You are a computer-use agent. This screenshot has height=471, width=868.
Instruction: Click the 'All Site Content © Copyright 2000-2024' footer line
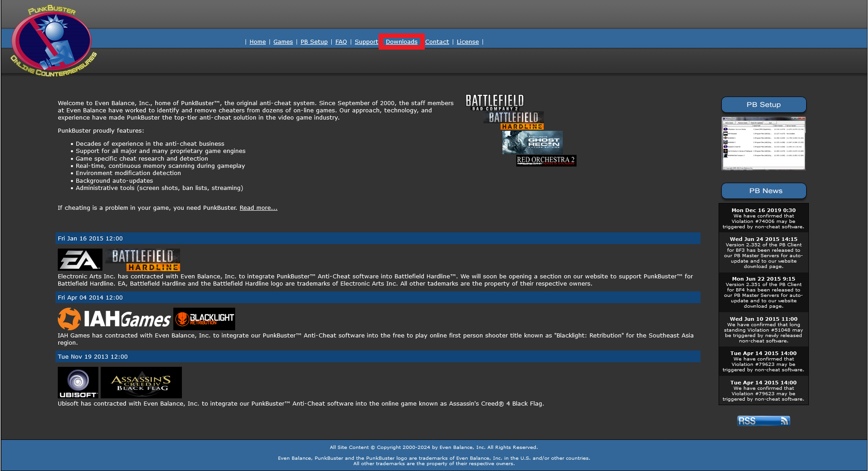pyautogui.click(x=434, y=448)
